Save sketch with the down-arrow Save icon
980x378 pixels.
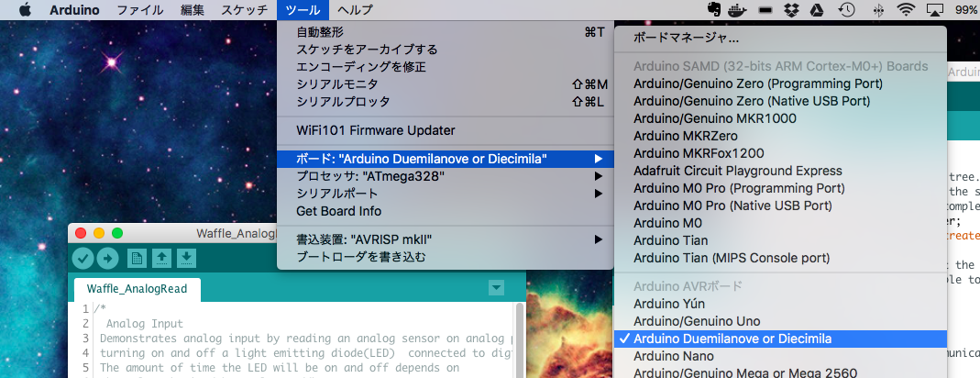point(187,257)
